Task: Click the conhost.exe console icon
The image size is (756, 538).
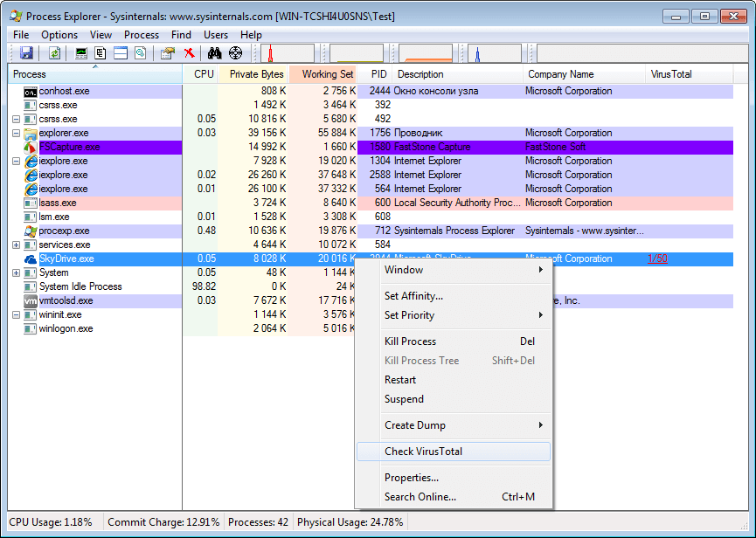Action: click(31, 92)
